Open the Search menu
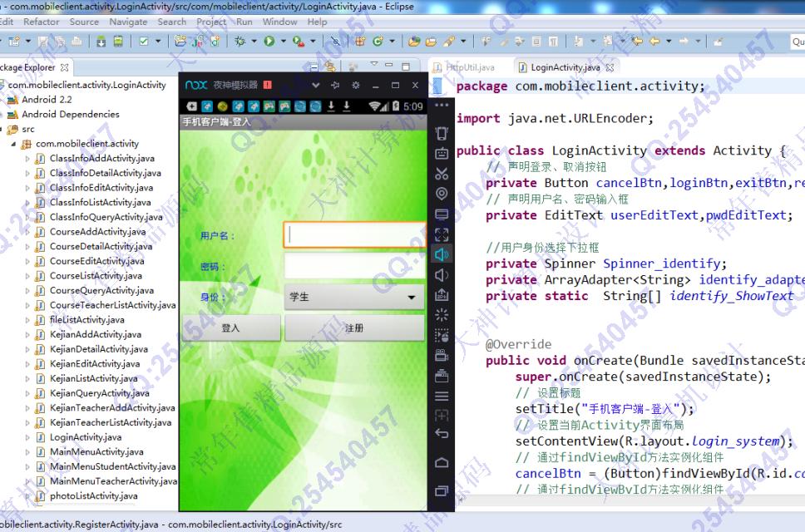 (x=172, y=22)
